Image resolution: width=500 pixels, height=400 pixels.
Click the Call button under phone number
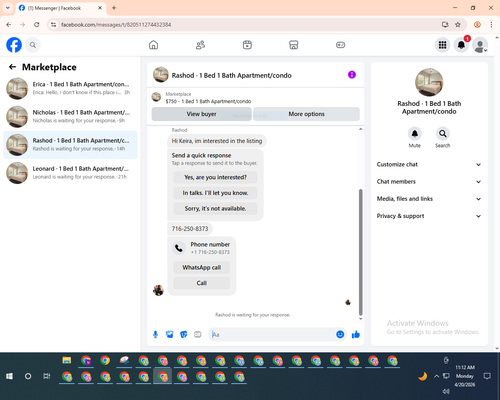tap(202, 283)
